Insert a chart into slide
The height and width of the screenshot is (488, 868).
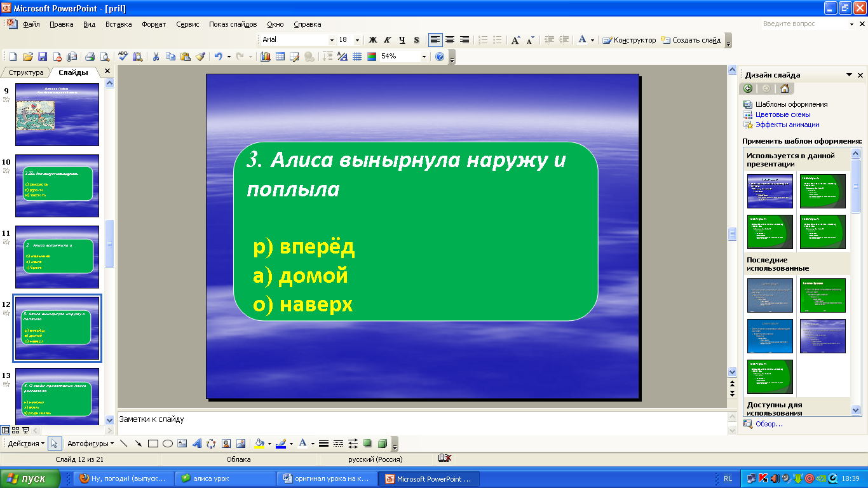[265, 57]
